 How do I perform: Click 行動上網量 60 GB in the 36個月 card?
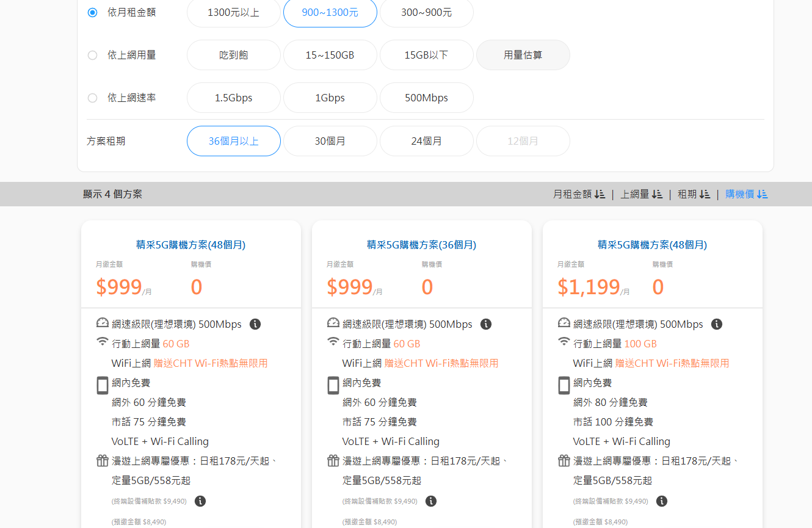[382, 344]
